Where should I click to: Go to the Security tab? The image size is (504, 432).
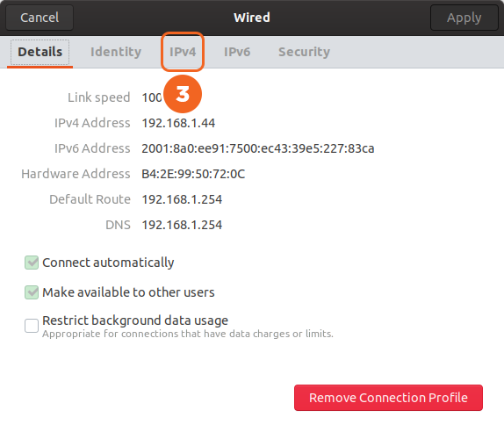[x=304, y=52]
